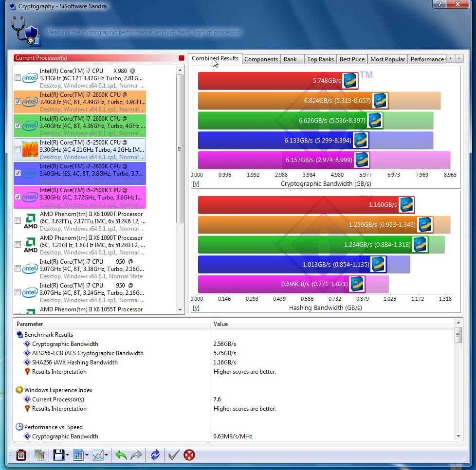Click the bar chart view icon
Screen dimensions: 476x470
click(x=78, y=455)
